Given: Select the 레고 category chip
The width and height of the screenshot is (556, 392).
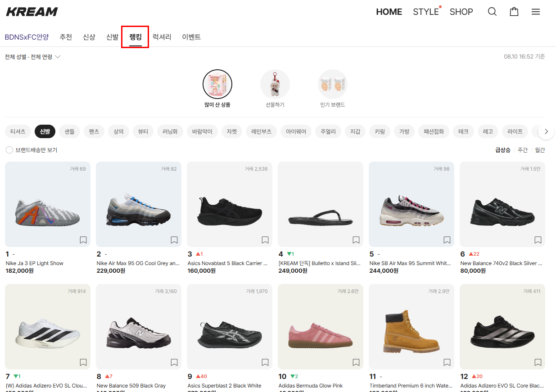Looking at the screenshot, I should click(488, 131).
